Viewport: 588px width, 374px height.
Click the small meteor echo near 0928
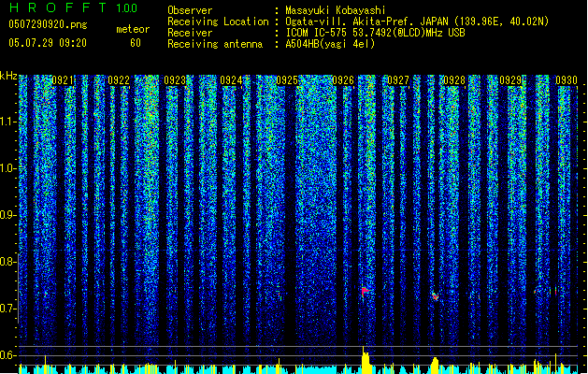tap(435, 296)
